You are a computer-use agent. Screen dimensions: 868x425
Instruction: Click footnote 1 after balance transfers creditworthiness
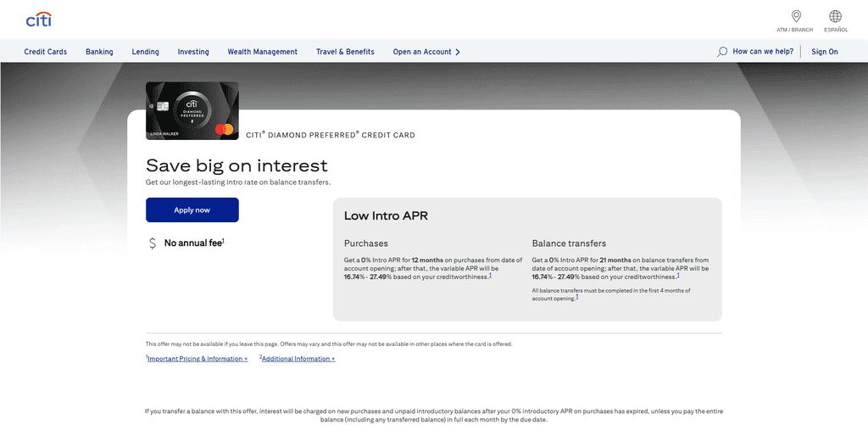click(678, 276)
